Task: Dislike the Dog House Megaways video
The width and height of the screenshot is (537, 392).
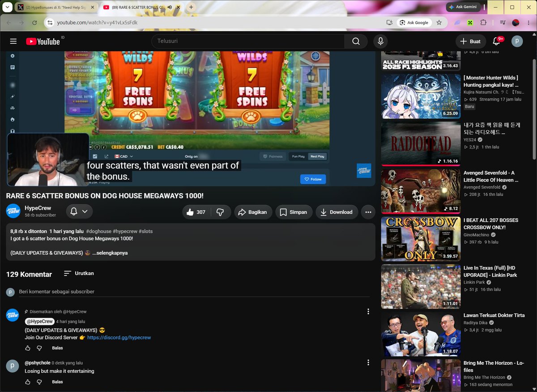Action: pyautogui.click(x=220, y=212)
